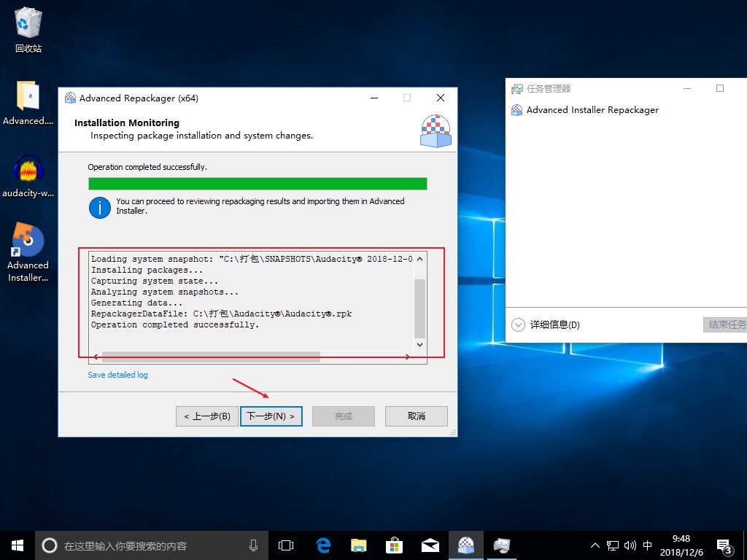This screenshot has height=560, width=747.
Task: Click the network icon in the system tray
Action: click(613, 545)
